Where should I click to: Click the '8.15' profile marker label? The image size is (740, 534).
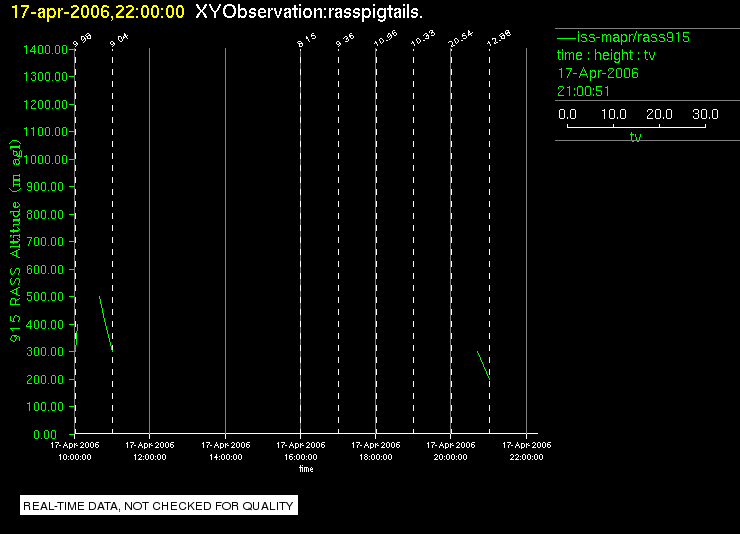(307, 40)
